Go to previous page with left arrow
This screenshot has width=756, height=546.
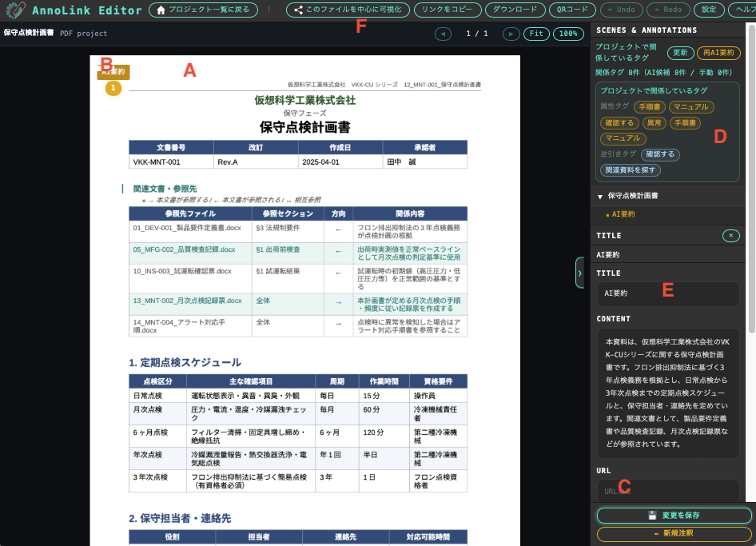[443, 34]
